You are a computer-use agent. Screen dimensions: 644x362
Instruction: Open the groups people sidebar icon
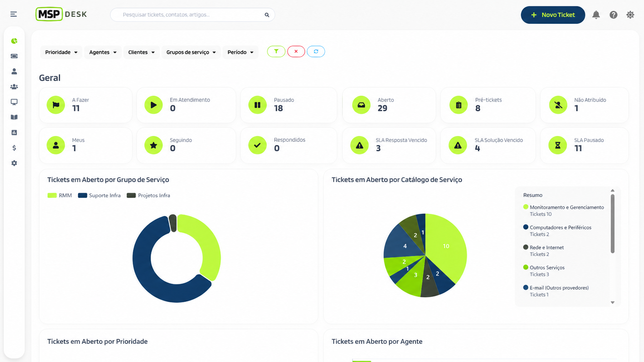[x=14, y=87]
